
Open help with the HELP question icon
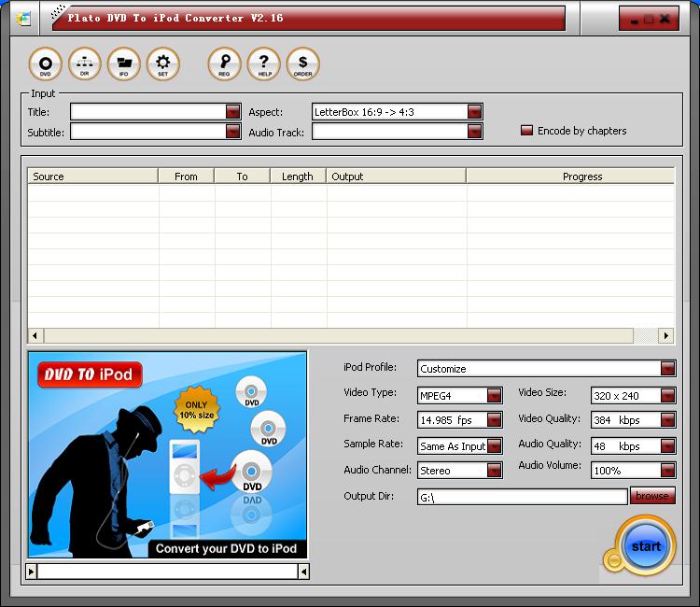tap(264, 64)
